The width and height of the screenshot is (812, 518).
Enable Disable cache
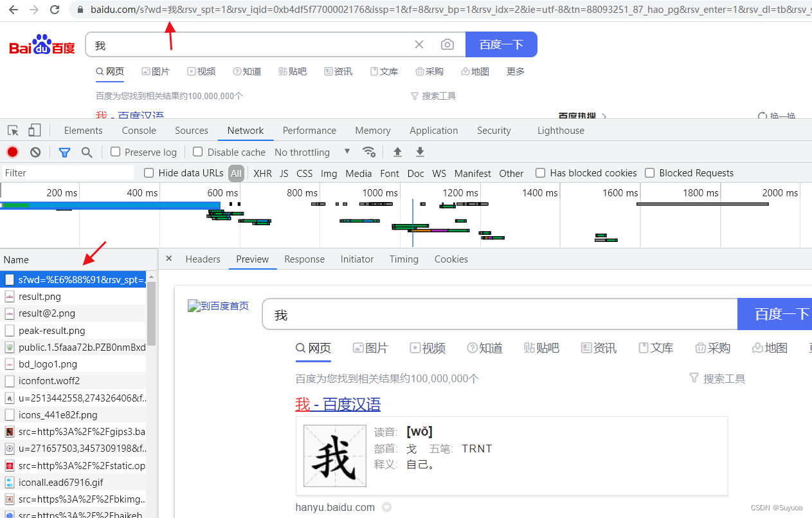197,152
